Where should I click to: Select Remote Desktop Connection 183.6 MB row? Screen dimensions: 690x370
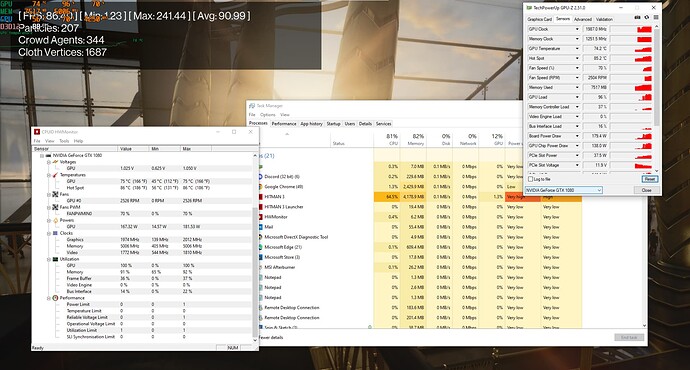pos(420,308)
